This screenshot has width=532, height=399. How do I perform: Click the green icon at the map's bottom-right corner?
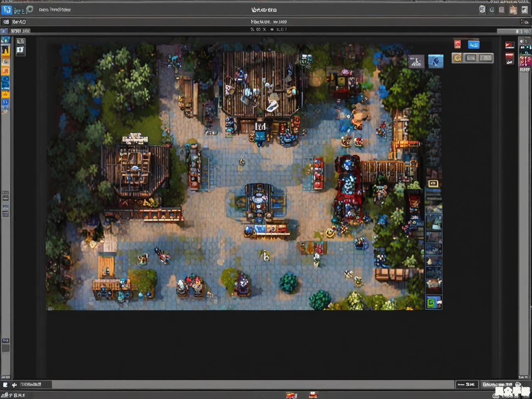click(433, 303)
